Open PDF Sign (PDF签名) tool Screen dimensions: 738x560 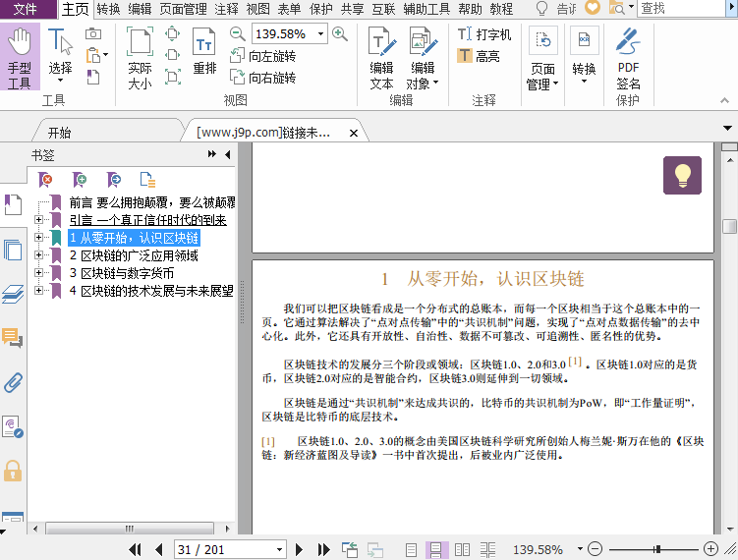click(x=628, y=59)
